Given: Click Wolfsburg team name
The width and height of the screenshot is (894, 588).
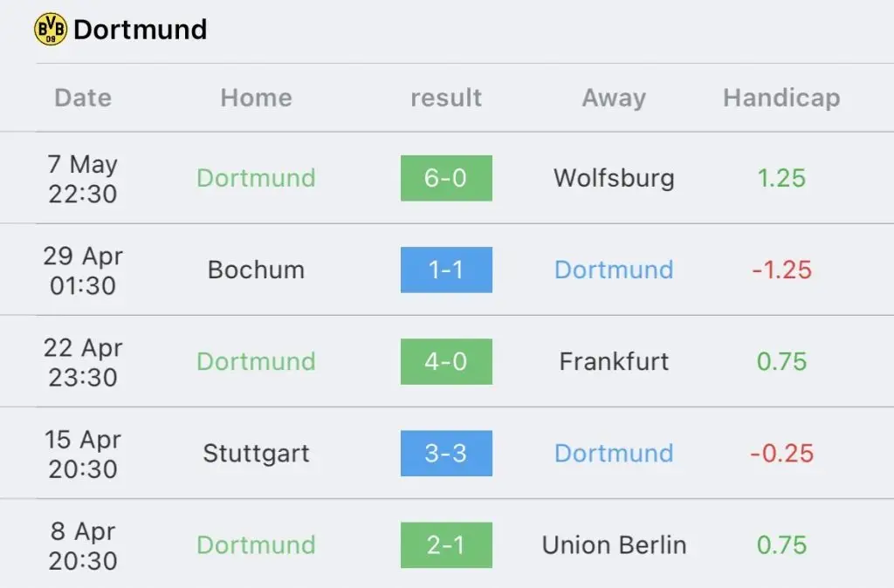Looking at the screenshot, I should 614,178.
